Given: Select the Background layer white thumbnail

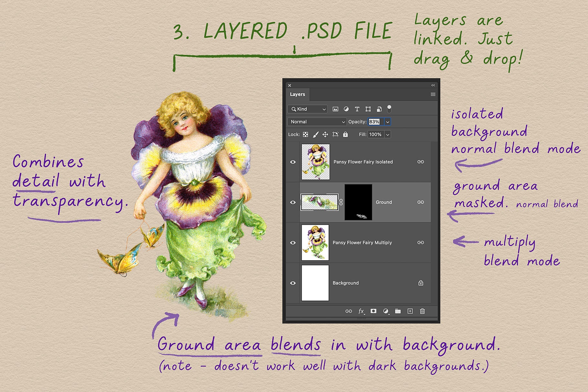Looking at the screenshot, I should (x=315, y=283).
